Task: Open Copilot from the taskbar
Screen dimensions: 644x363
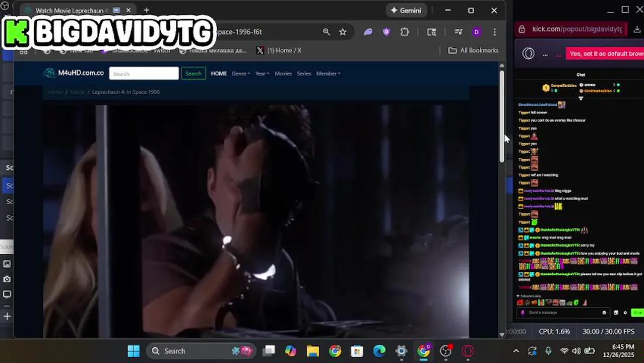Action: pos(291,351)
